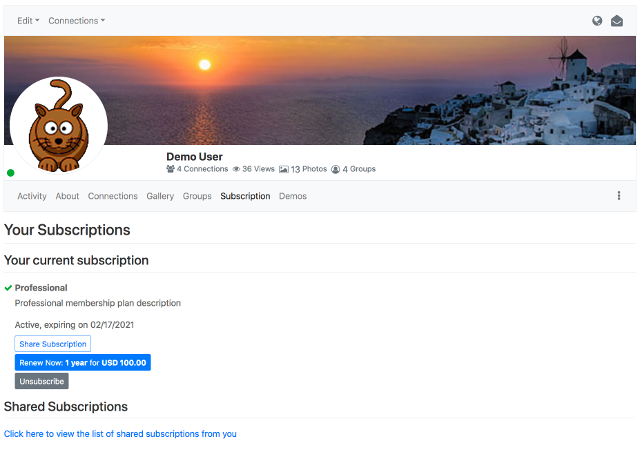Click the Professional plan name

[x=41, y=288]
